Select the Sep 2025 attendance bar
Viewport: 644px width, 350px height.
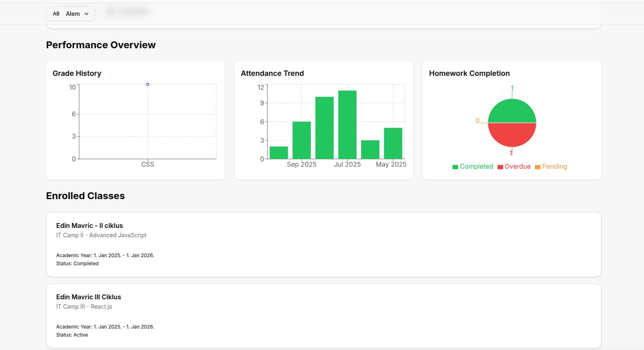click(302, 140)
